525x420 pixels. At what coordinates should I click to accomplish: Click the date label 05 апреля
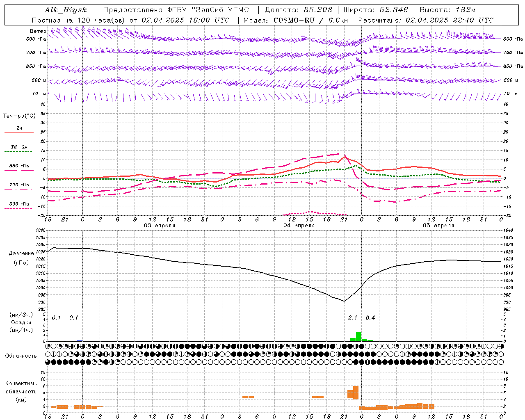(x=438, y=226)
